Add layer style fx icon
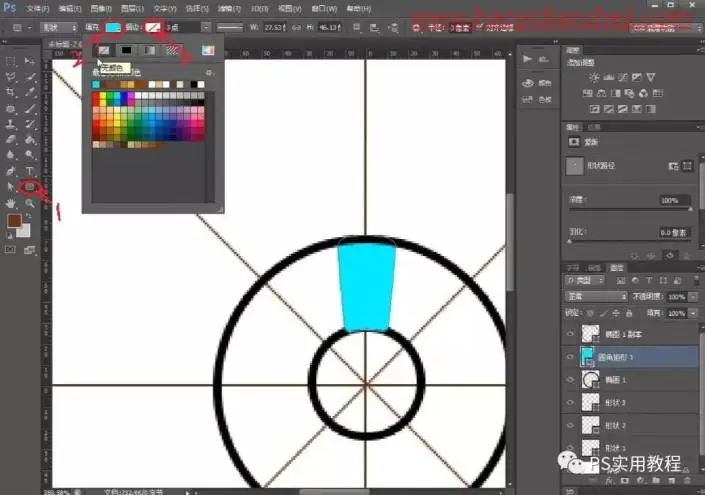Screen dimensions: 705x495 [608, 481]
